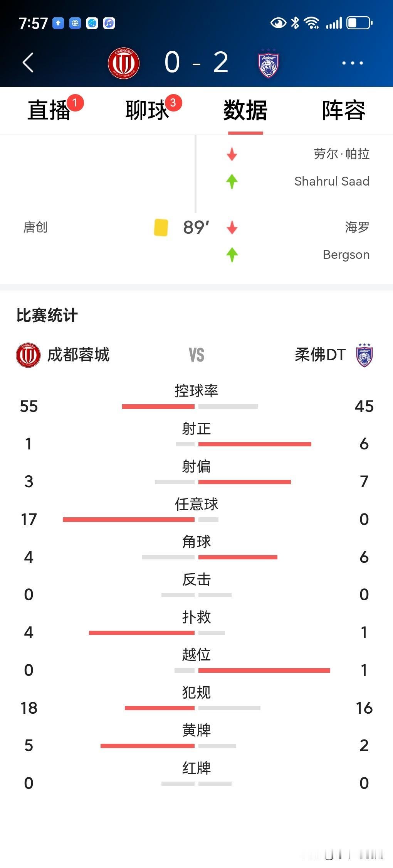Viewport: 393px width, 868px height.
Task: Tap the Chengdu crest beside 成都蓉城
Action: tap(28, 355)
